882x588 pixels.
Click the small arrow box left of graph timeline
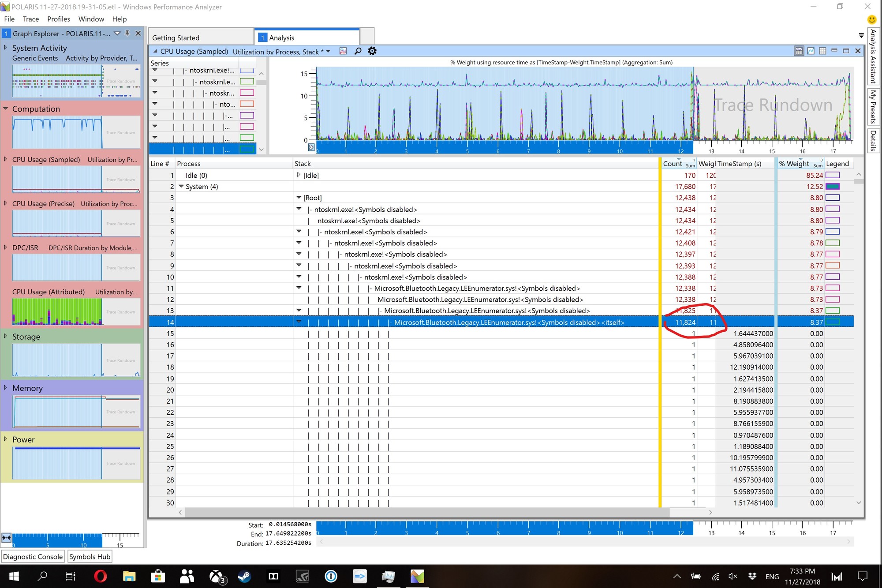pos(311,147)
